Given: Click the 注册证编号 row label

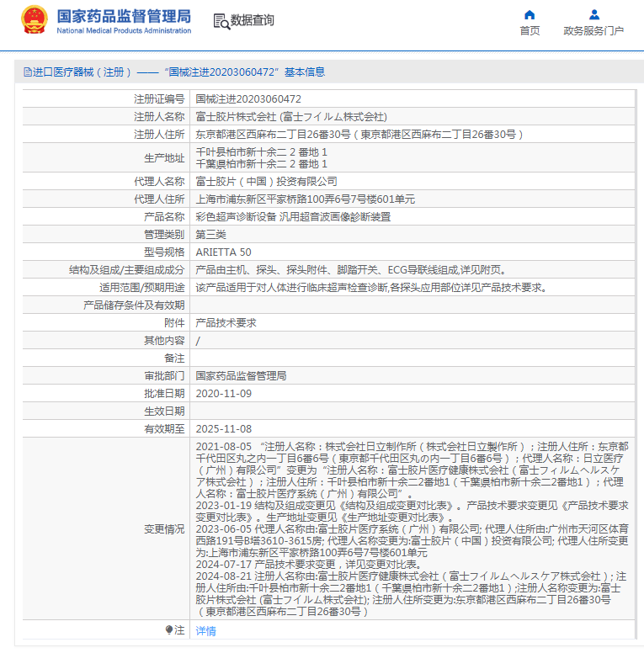Looking at the screenshot, I should 159,99.
